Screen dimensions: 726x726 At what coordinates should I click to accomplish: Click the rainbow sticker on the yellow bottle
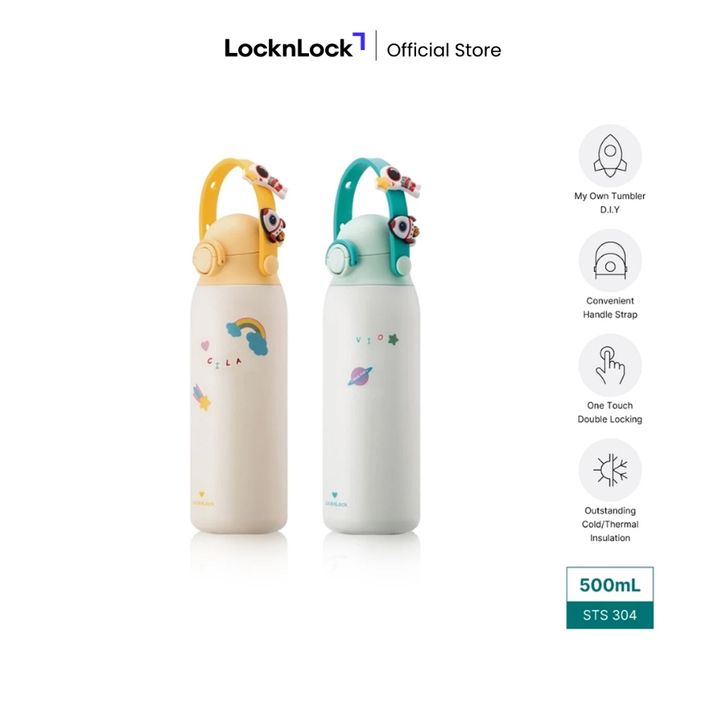pyautogui.click(x=248, y=336)
